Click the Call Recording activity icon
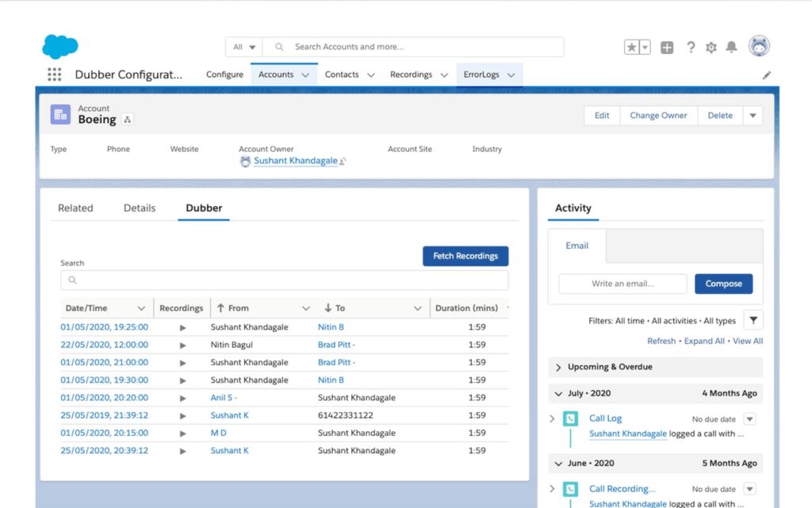812x508 pixels. click(x=570, y=489)
